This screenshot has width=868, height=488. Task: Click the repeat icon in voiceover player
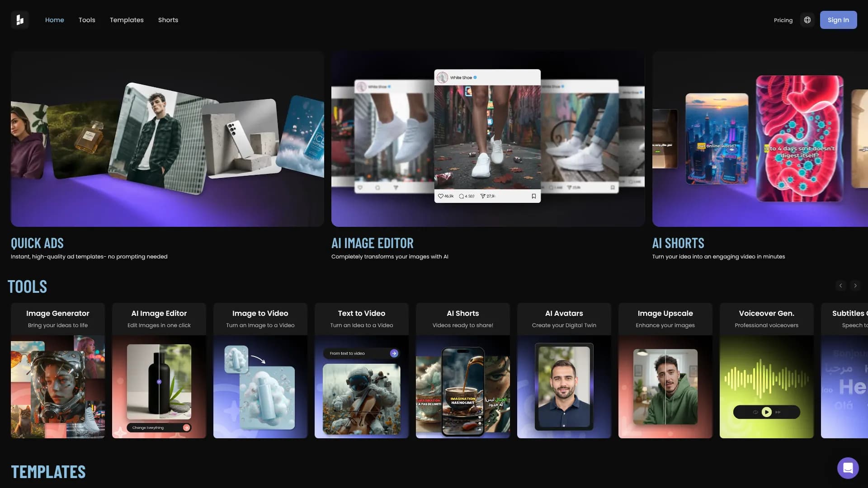click(755, 412)
